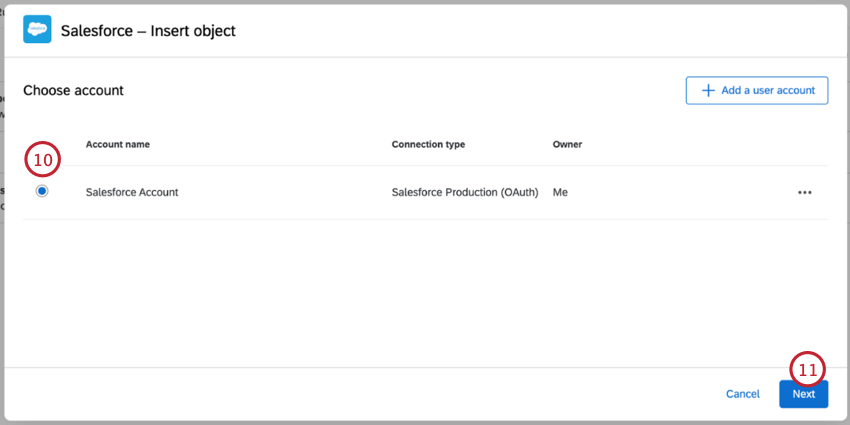Click the Salesforce Production (OAuth) connection type cell
Screen dimensions: 850x425
point(467,192)
